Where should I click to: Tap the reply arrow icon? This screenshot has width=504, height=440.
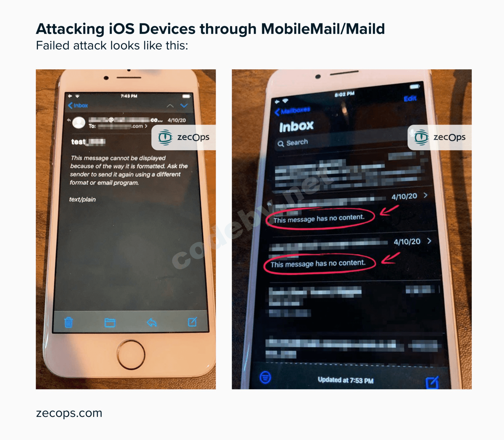coord(152,322)
